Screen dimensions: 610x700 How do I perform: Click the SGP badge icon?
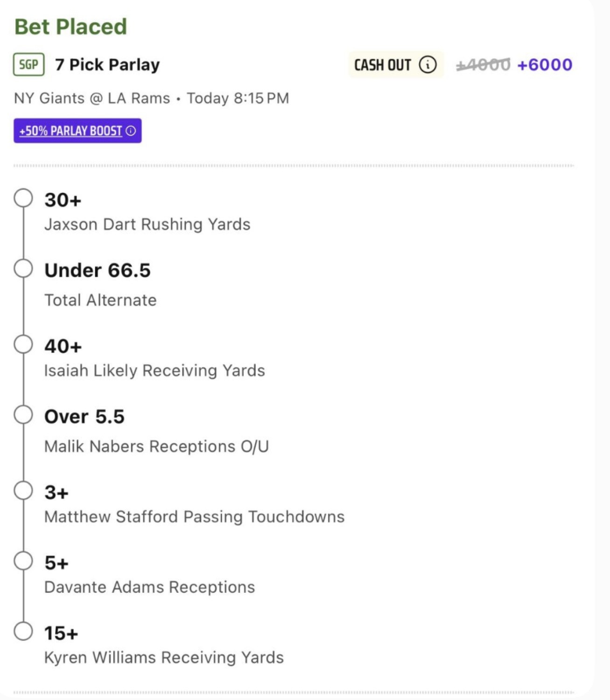tap(29, 64)
